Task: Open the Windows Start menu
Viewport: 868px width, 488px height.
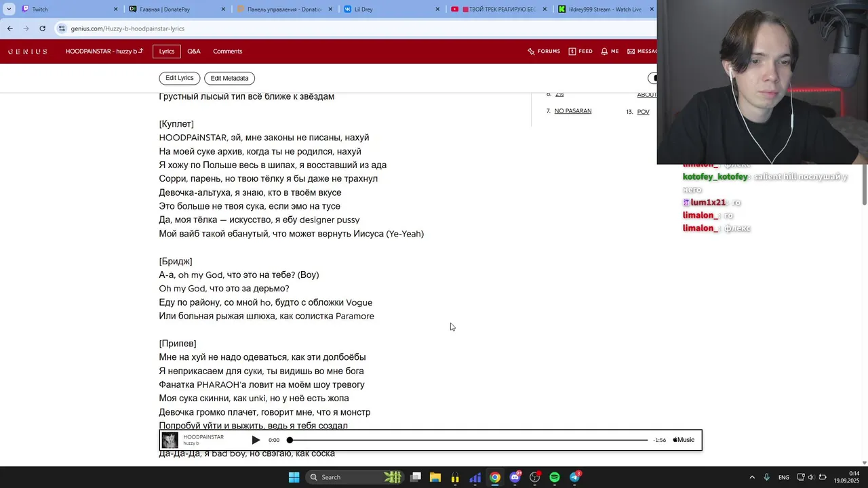Action: pos(294,477)
